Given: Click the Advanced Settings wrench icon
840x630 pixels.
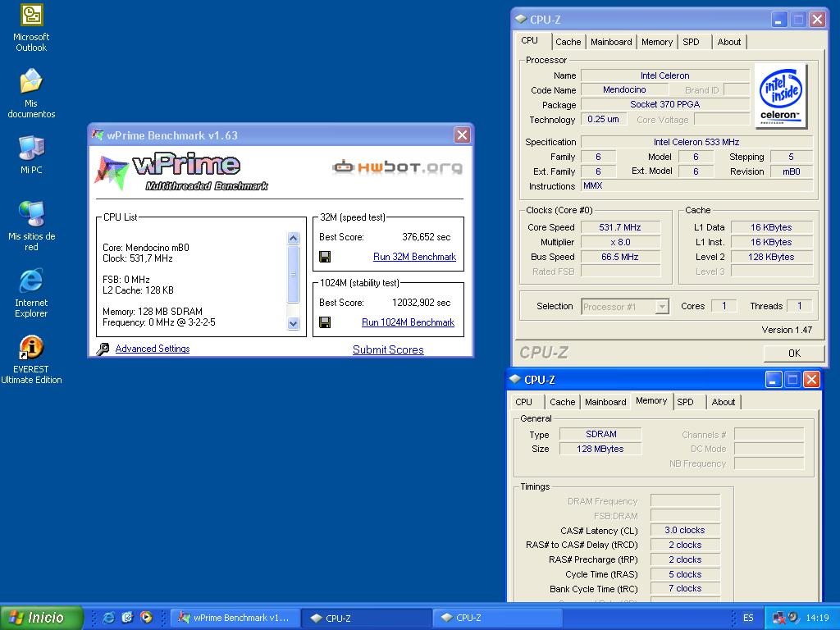Looking at the screenshot, I should pos(103,349).
